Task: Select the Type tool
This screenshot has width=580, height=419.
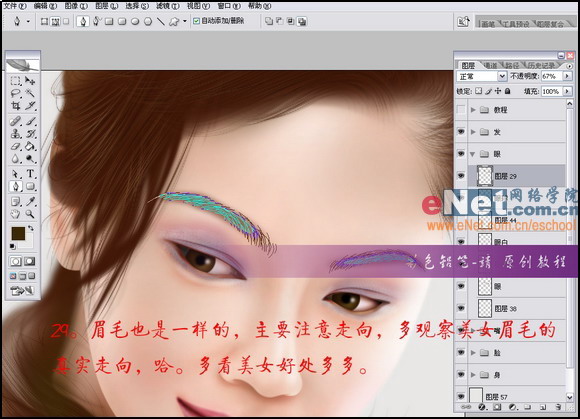Action: click(30, 174)
